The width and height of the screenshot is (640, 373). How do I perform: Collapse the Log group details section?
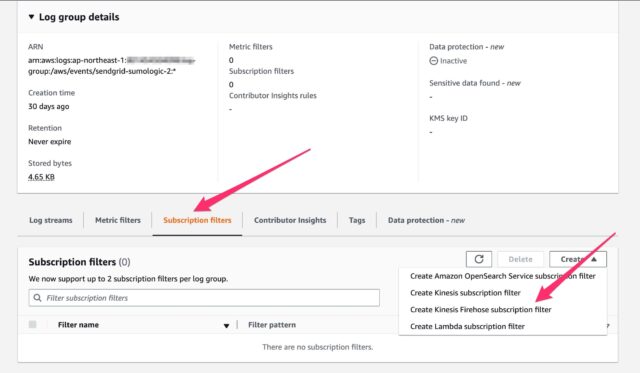[x=31, y=17]
